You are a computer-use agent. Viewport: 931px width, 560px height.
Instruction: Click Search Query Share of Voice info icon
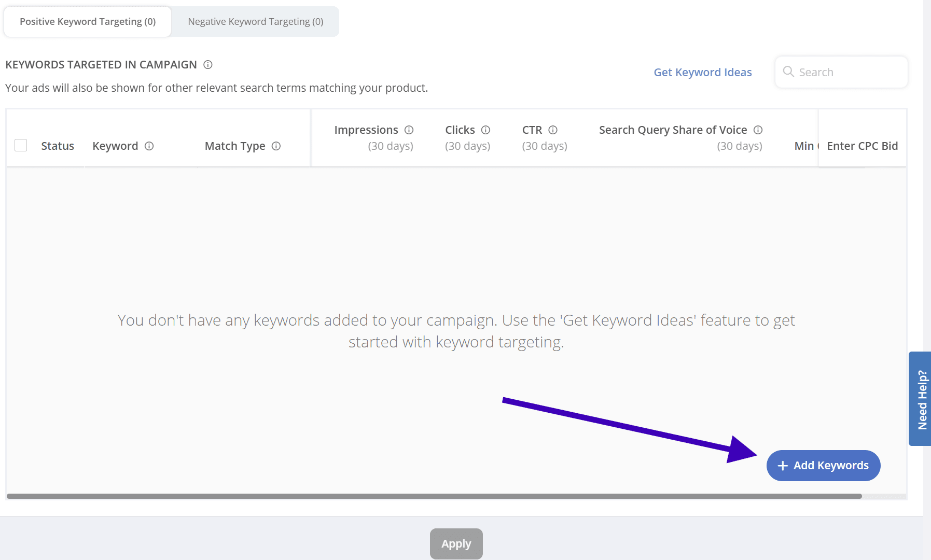point(758,130)
